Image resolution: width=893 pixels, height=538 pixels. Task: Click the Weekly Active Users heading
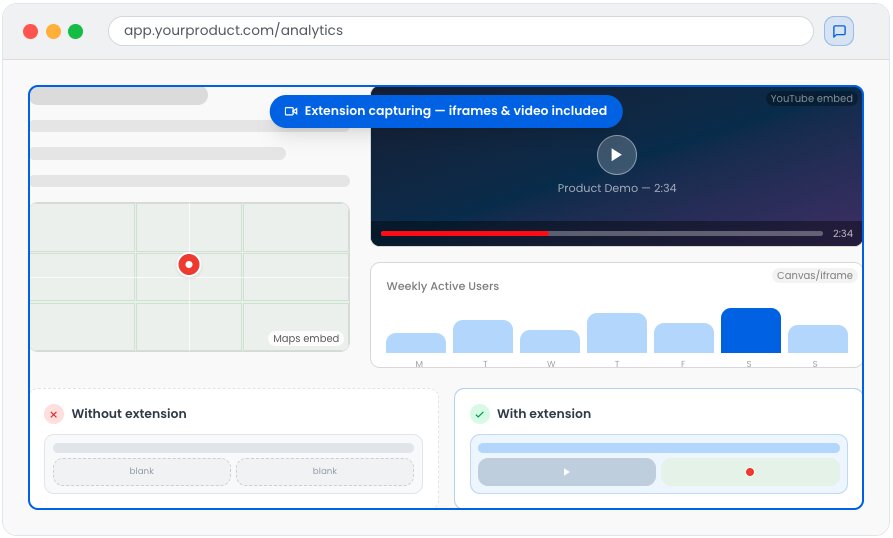pyautogui.click(x=443, y=286)
